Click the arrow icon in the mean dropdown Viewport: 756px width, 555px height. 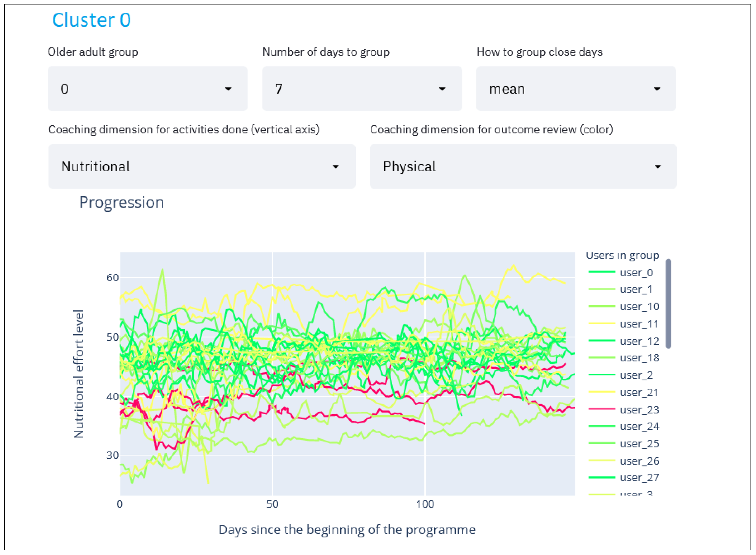point(656,89)
